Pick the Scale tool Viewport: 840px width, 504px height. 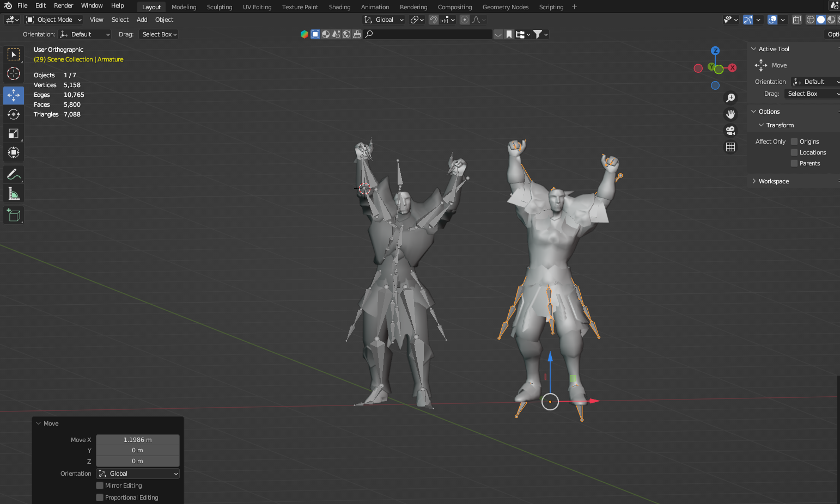tap(14, 133)
